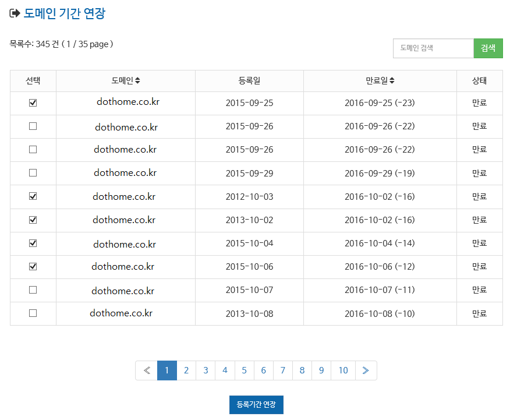Click the expiry 2016-09-25 (-23) cell
Viewport: 510px width, 420px height.
380,103
